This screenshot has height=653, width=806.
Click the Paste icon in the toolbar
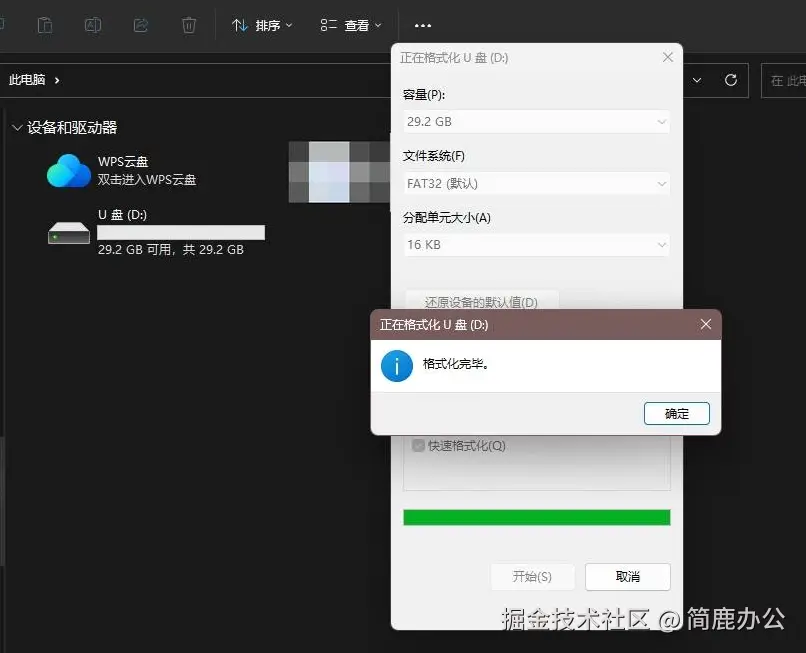(45, 25)
